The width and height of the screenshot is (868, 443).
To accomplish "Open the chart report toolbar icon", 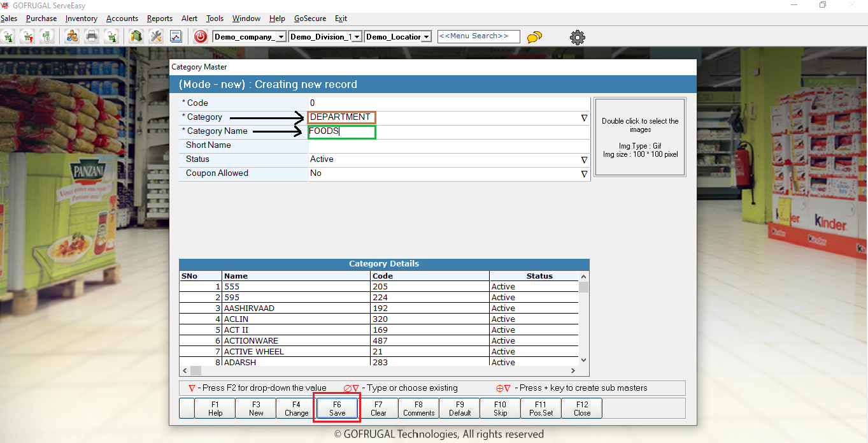I will tap(175, 36).
